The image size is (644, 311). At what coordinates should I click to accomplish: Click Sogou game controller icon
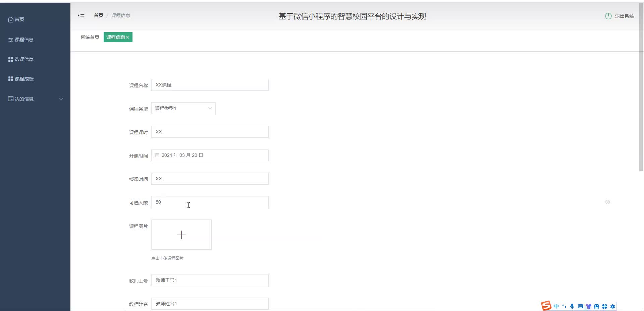point(596,306)
